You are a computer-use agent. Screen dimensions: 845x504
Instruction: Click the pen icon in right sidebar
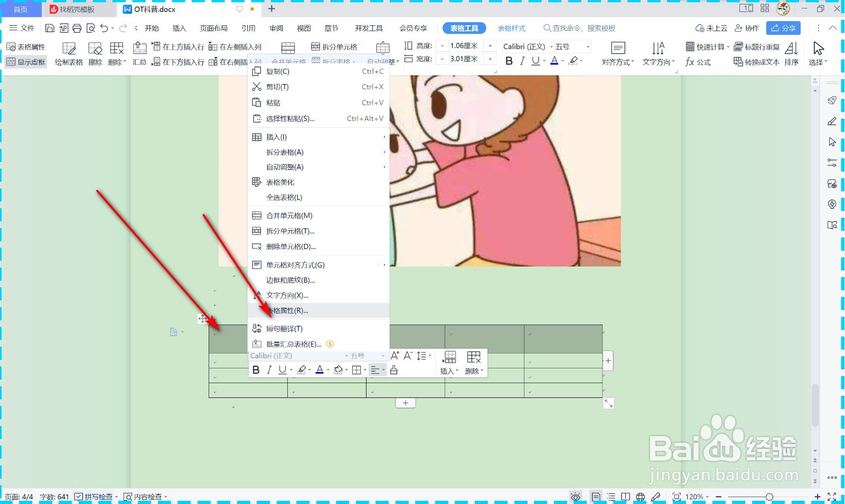click(x=832, y=121)
